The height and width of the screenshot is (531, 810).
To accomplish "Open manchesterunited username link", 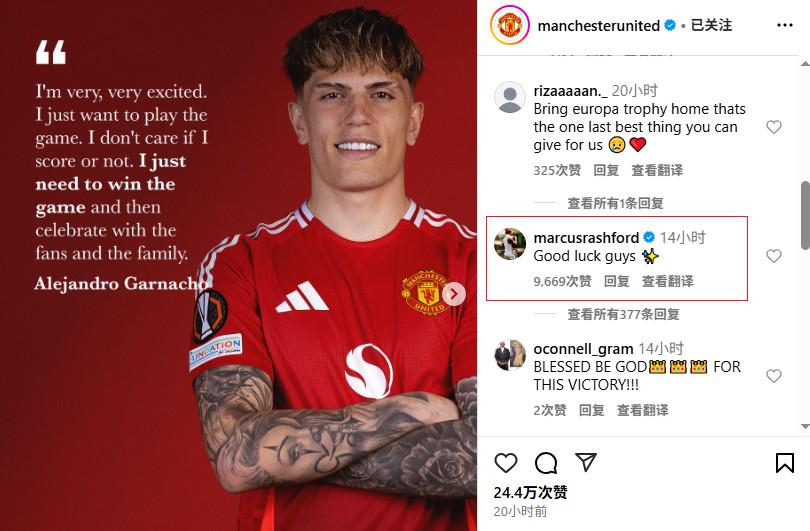I will 599,26.
